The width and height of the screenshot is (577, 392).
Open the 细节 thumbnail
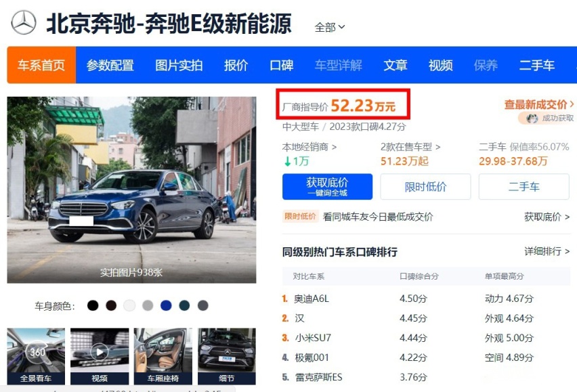pos(227,356)
